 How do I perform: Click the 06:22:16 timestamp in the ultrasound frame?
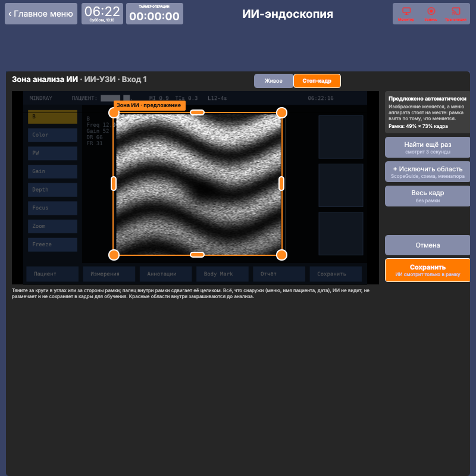coord(321,98)
